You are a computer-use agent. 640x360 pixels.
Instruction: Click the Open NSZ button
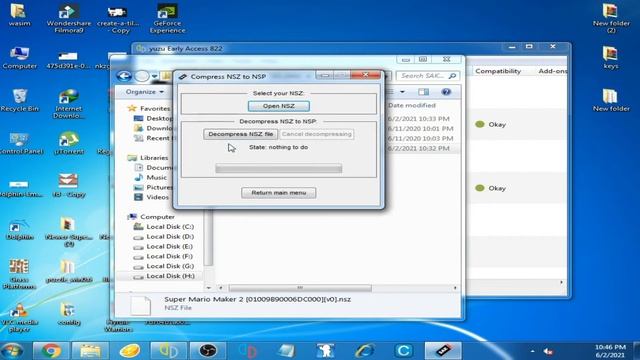(278, 106)
